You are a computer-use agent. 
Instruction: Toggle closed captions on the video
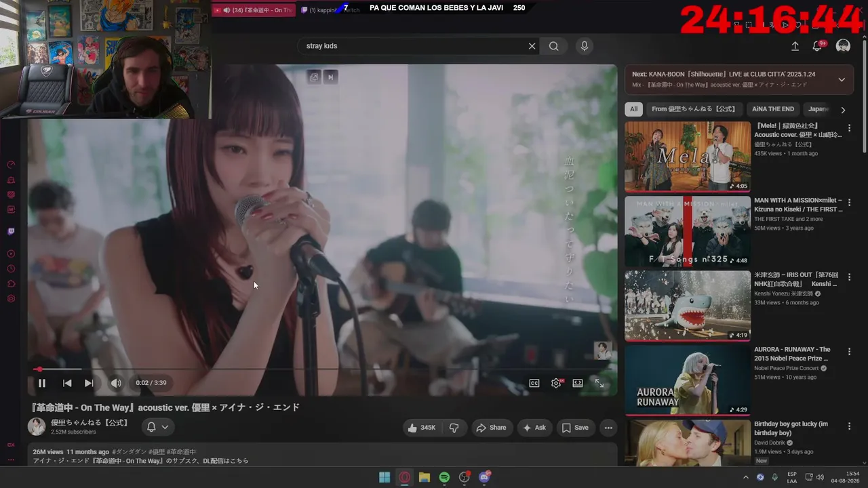(534, 383)
